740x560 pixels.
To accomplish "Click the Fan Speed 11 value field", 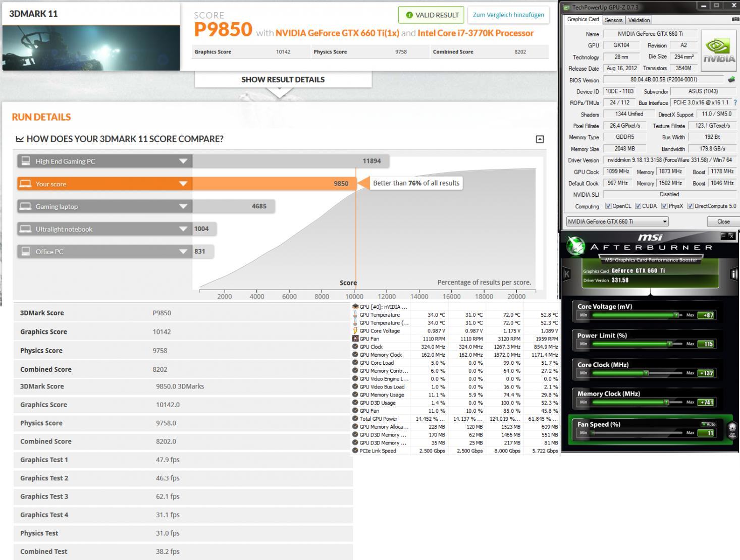I will [706, 433].
